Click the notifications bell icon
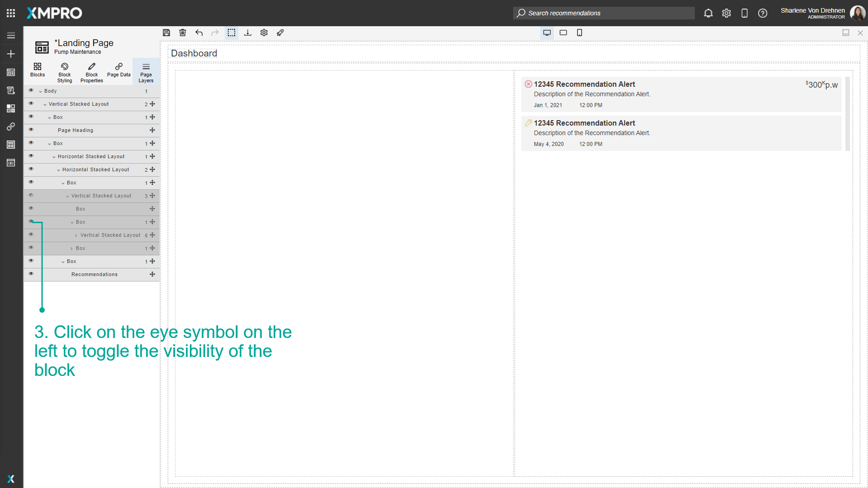Viewport: 868px width, 488px height. click(x=708, y=13)
